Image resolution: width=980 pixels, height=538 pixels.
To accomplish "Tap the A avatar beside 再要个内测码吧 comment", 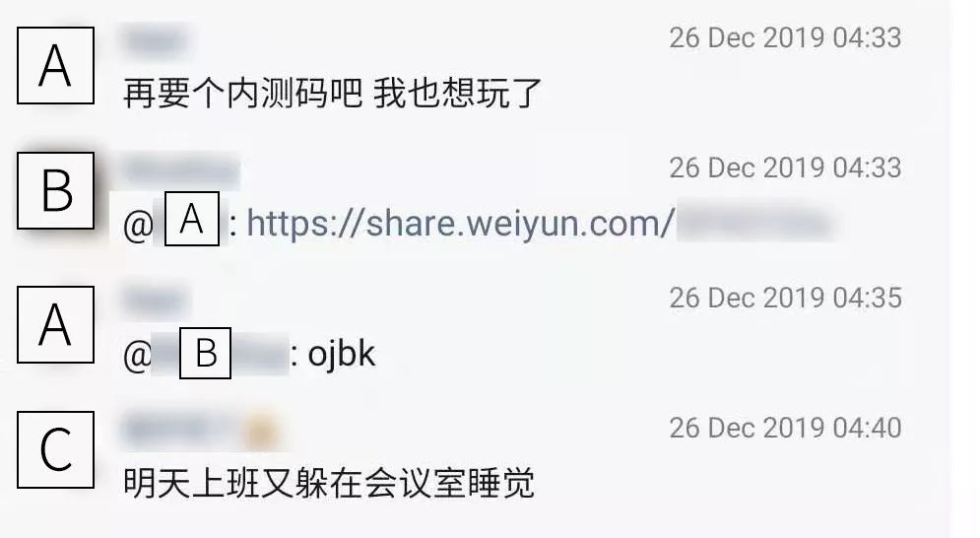I will [x=55, y=65].
